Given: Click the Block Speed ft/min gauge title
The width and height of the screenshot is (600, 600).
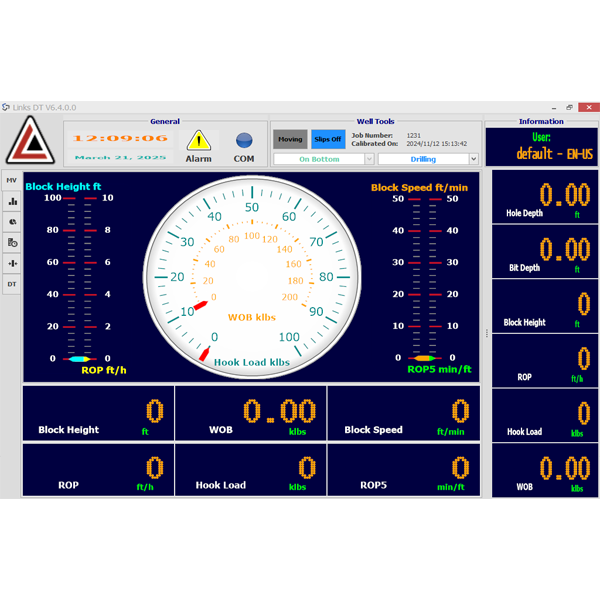Looking at the screenshot, I should click(x=419, y=188).
